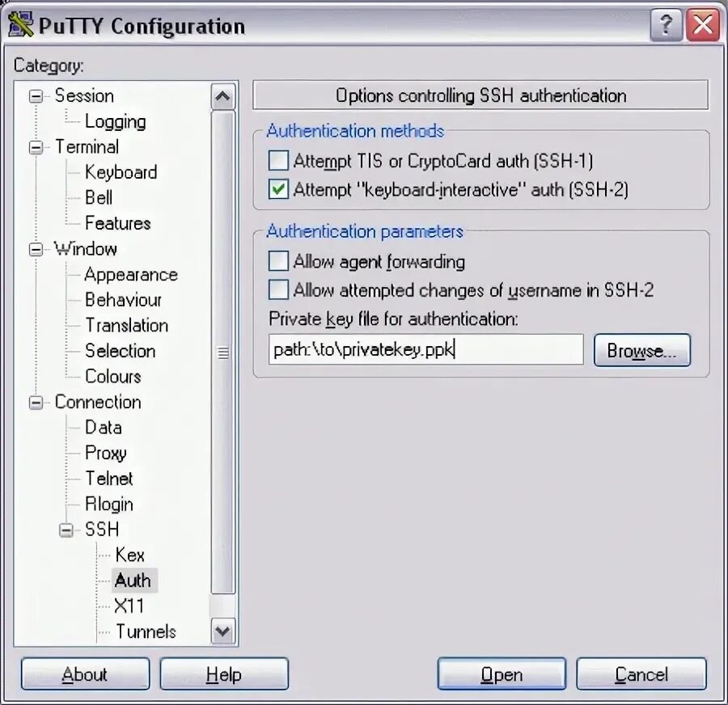Viewport: 728px width, 705px height.
Task: Select the Auth category
Action: tap(133, 580)
